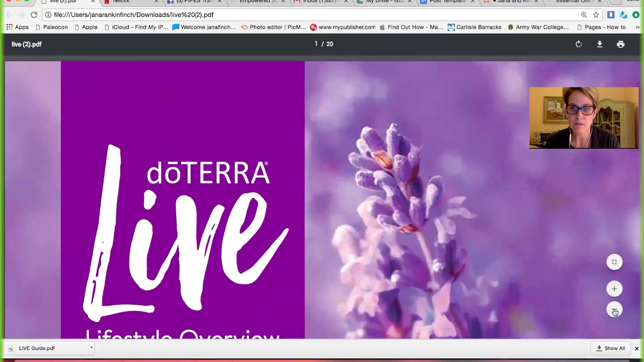Rotate the PDF clockwise
Screen dimensions: 644x362
pyautogui.click(x=579, y=44)
